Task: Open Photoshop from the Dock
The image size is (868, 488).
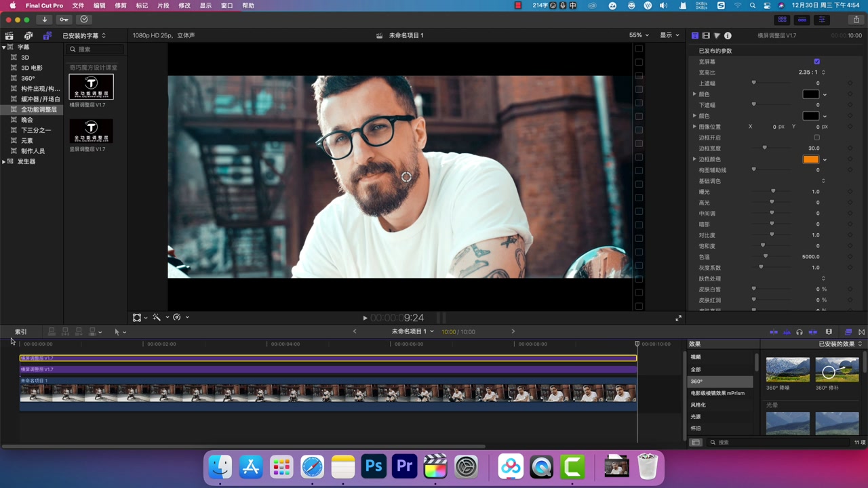Action: coord(374,467)
